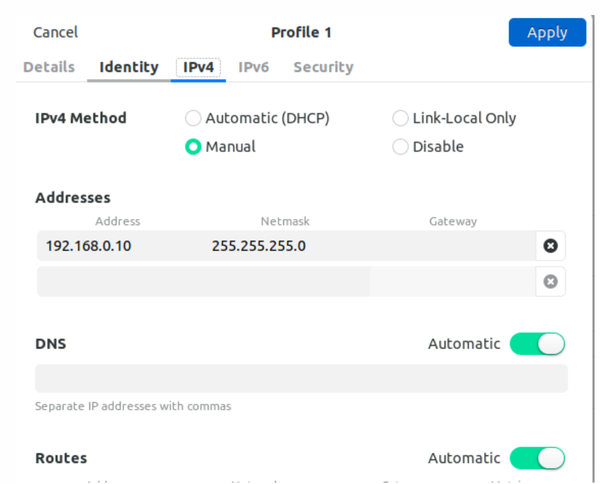
Task: Cancel the profile editing
Action: click(x=55, y=32)
